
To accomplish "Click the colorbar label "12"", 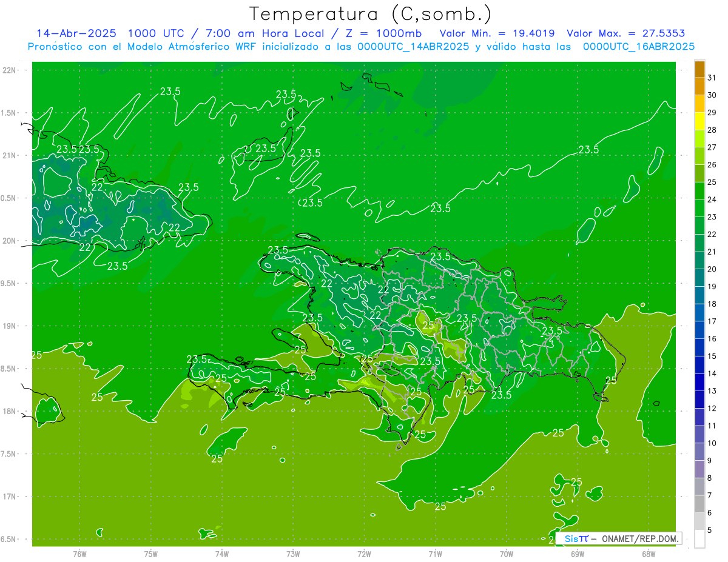I will click(712, 408).
